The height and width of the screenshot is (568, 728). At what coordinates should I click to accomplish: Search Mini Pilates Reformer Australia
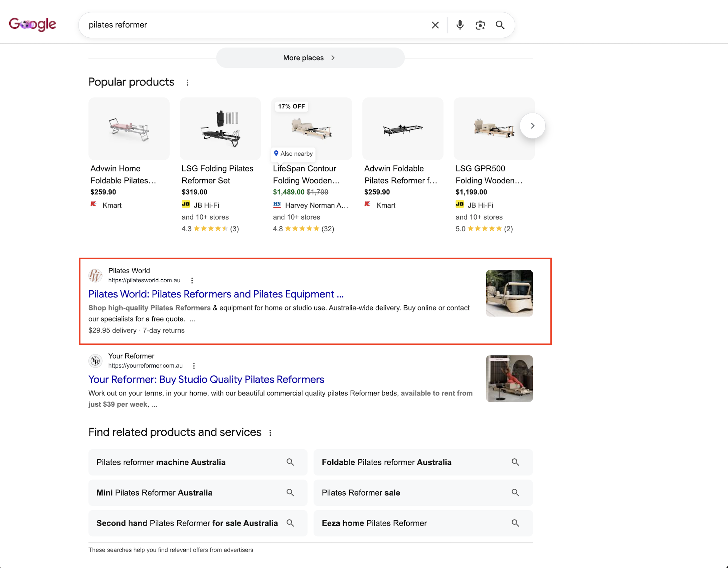[198, 493]
